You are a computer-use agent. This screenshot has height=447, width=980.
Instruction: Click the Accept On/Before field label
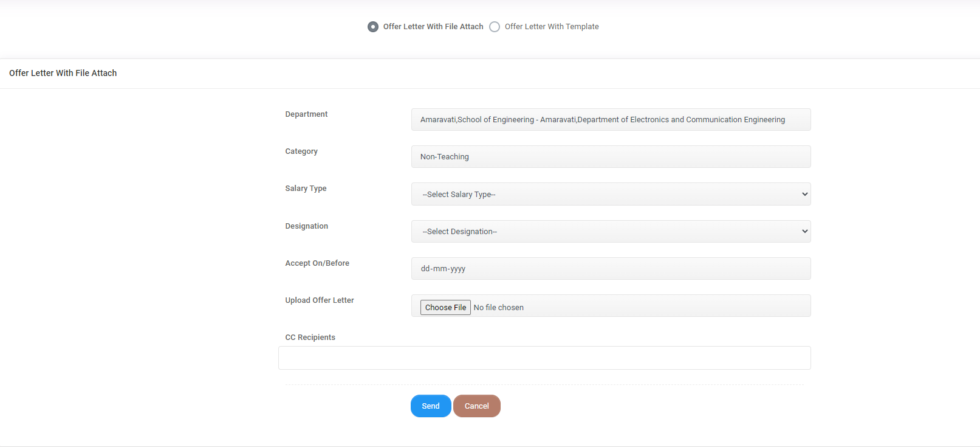pyautogui.click(x=317, y=263)
